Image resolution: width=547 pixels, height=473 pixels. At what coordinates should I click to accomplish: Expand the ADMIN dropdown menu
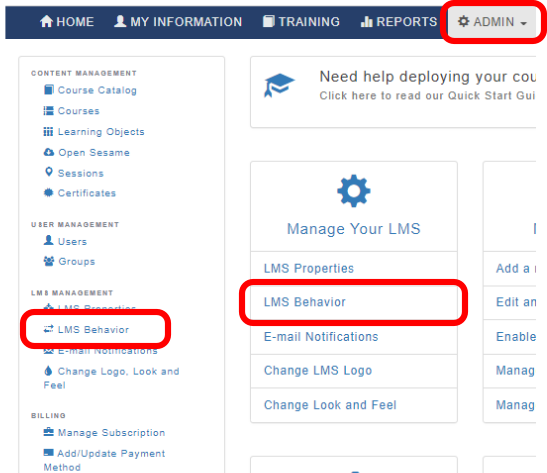click(492, 22)
